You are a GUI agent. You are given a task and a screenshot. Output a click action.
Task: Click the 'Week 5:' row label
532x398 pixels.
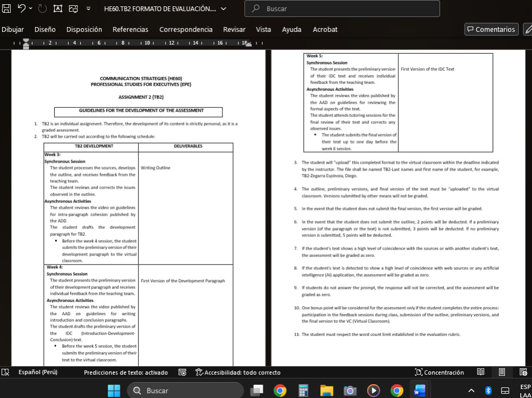click(314, 56)
